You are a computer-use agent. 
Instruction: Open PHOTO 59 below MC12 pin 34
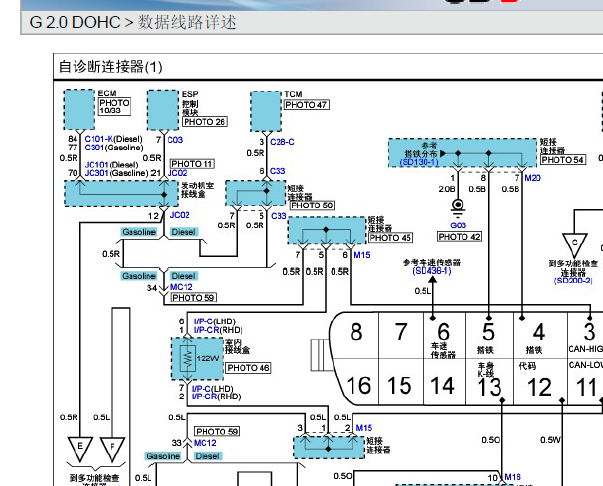point(193,298)
